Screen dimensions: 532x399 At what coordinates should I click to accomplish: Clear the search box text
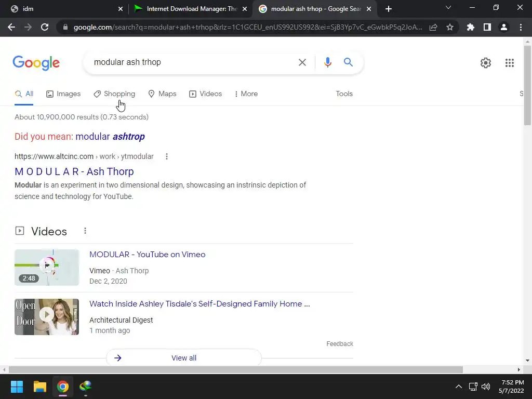[302, 62]
